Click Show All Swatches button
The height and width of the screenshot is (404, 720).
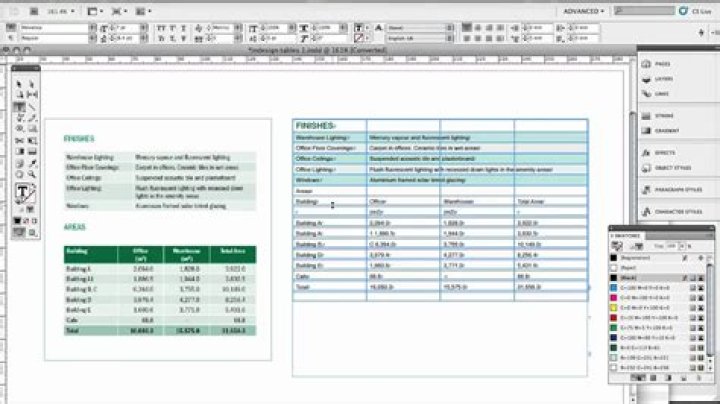[638, 378]
